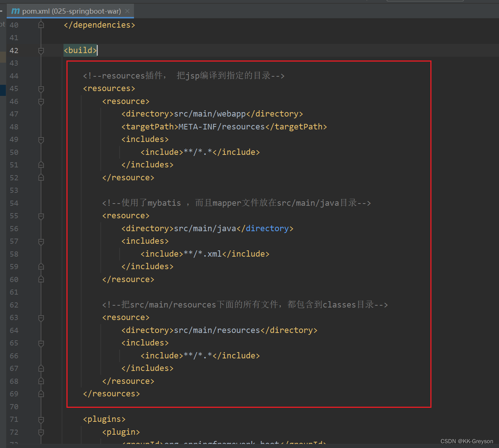This screenshot has height=448, width=499.
Task: Click the fold end marker at line 60
Action: coord(41,279)
